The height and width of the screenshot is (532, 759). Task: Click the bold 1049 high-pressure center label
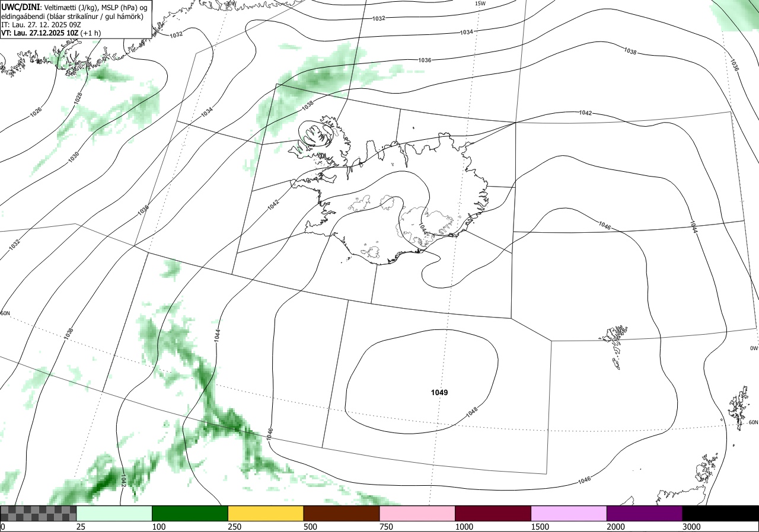(439, 393)
